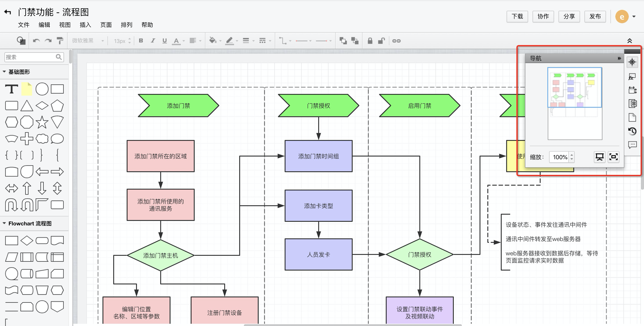Click the lock icon in toolbar
644x326 pixels.
pos(370,41)
